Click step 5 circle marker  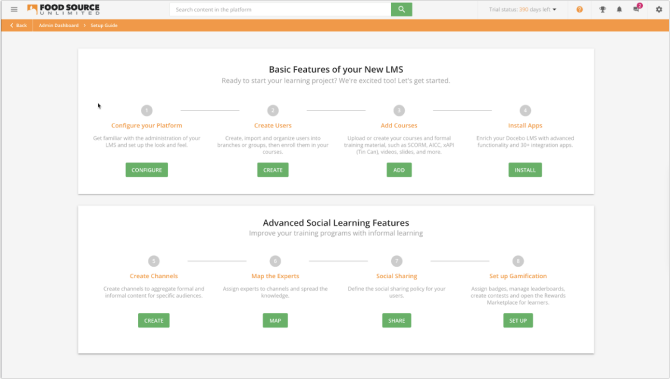[x=154, y=261]
